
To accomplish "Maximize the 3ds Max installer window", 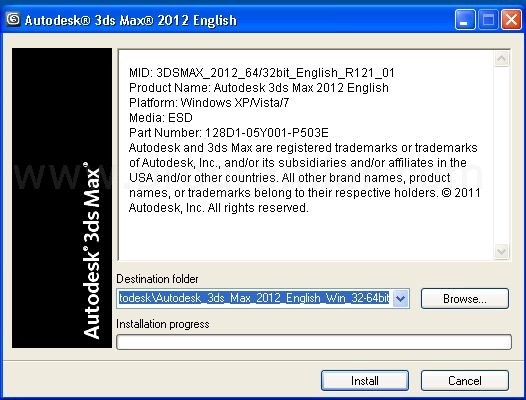I will [x=488, y=20].
